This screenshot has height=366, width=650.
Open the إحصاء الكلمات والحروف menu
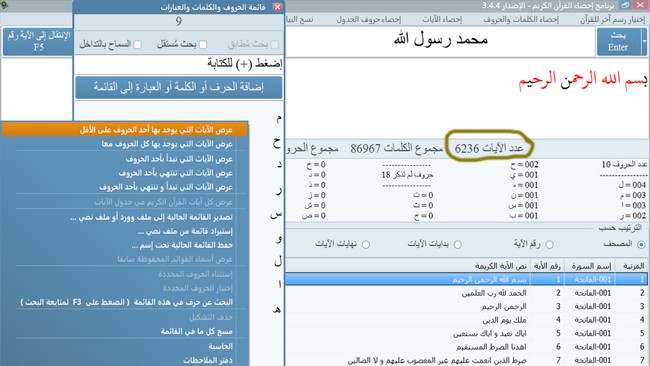pos(521,19)
